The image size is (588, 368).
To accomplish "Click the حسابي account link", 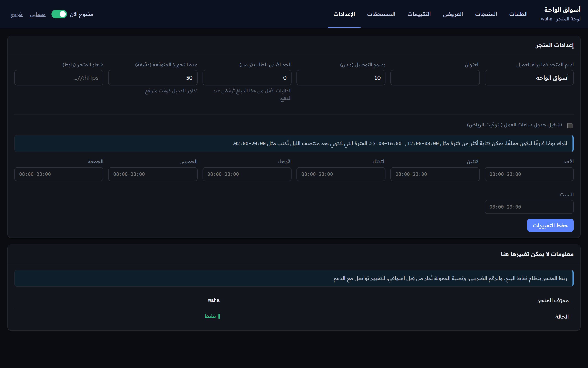I will click(x=38, y=14).
